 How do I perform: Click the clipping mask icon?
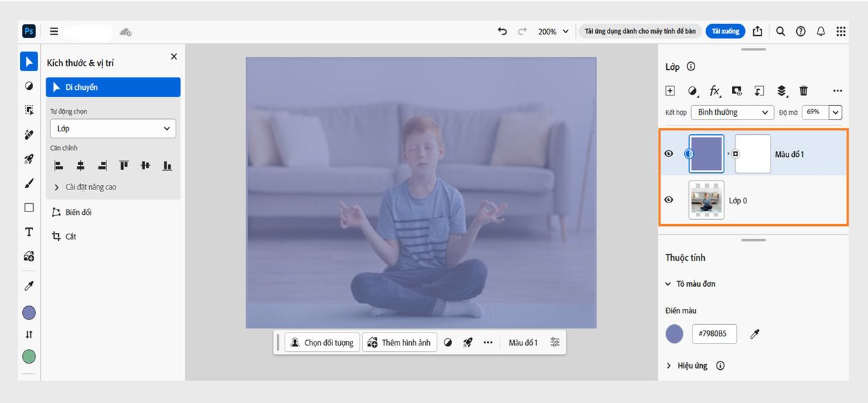[x=759, y=91]
